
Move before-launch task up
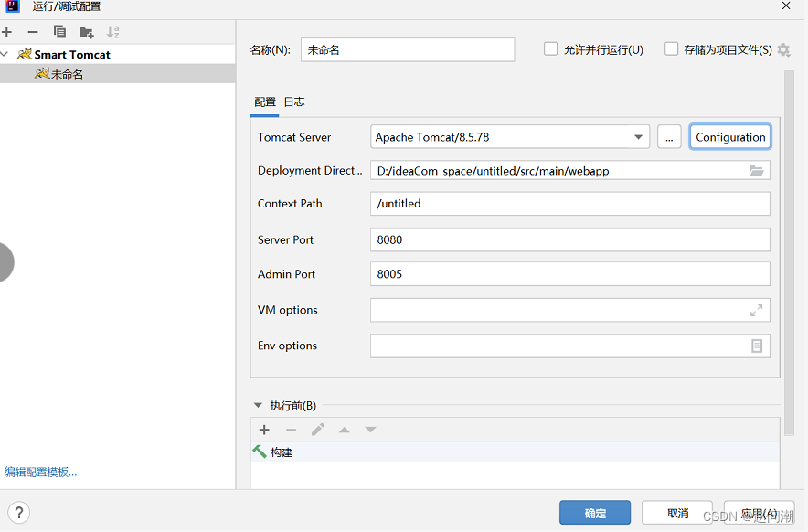pos(345,430)
